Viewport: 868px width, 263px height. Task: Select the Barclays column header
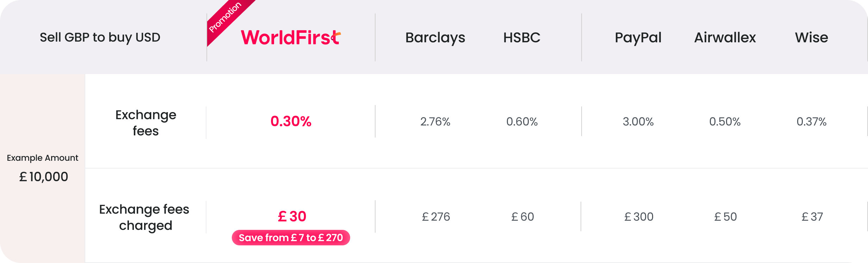tap(435, 37)
